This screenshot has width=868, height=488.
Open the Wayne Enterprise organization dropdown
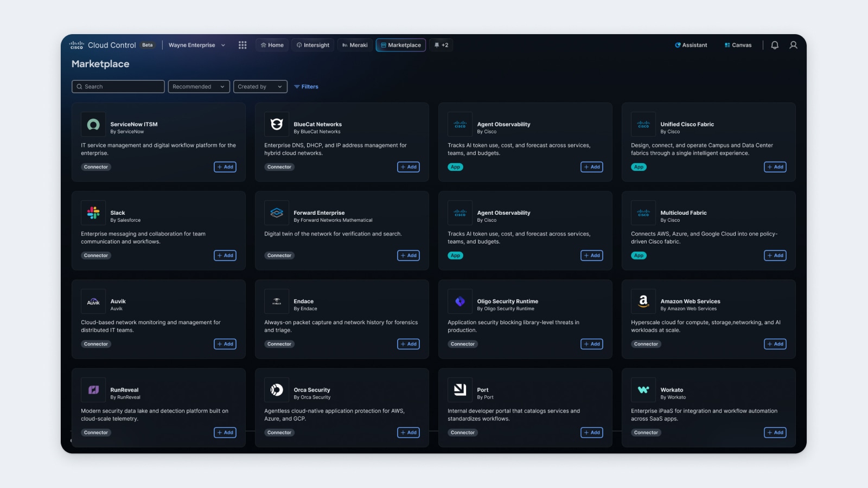(x=196, y=45)
